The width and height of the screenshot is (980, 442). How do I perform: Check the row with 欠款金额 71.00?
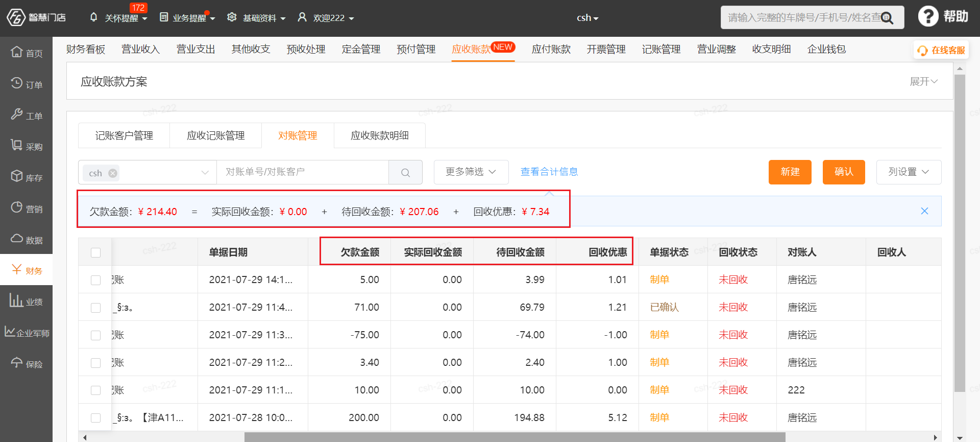click(x=95, y=308)
